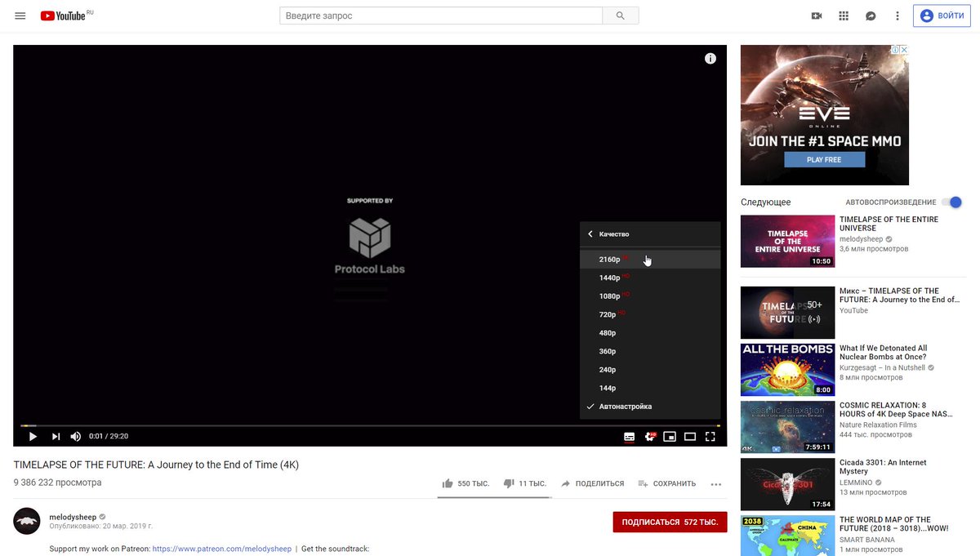
Task: Click the player settings gear icon
Action: coord(650,436)
